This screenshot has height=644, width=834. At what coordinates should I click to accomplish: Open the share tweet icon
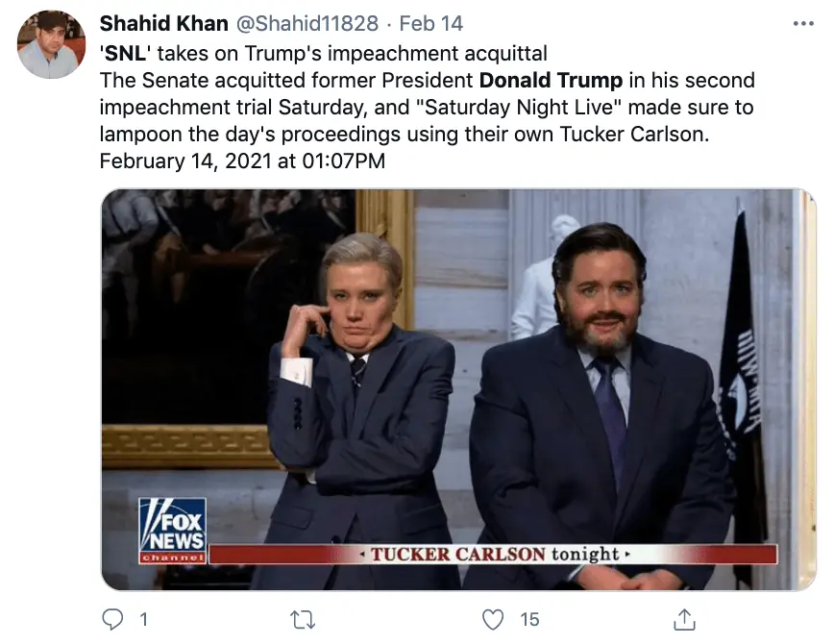pos(683,619)
